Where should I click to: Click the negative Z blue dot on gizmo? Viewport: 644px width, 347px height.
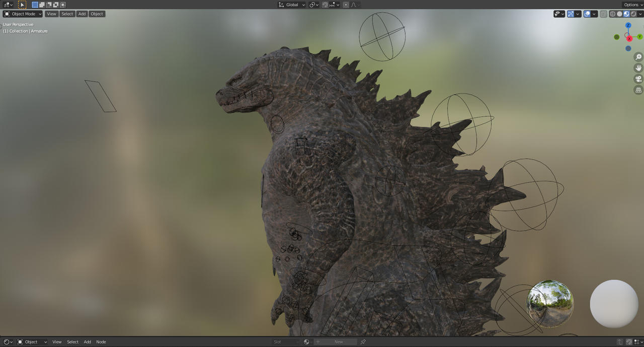[x=628, y=48]
